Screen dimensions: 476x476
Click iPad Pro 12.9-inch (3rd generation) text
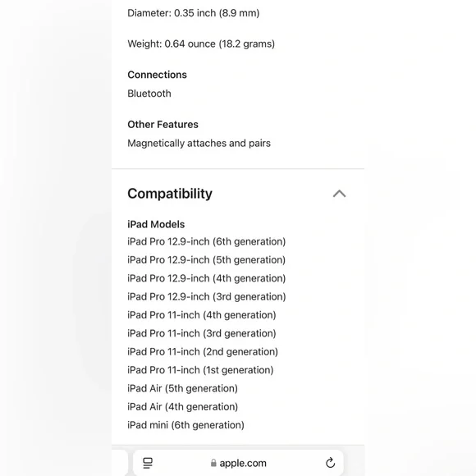[207, 296]
